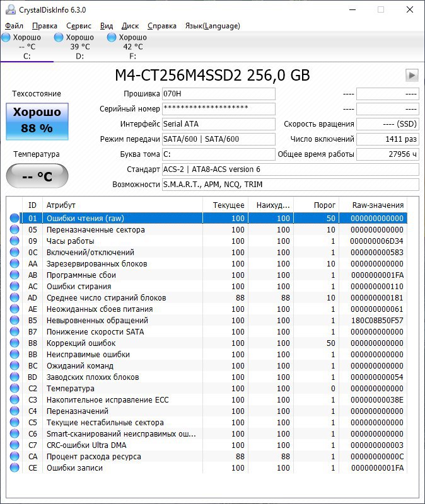Click the serial number field

coord(218,109)
